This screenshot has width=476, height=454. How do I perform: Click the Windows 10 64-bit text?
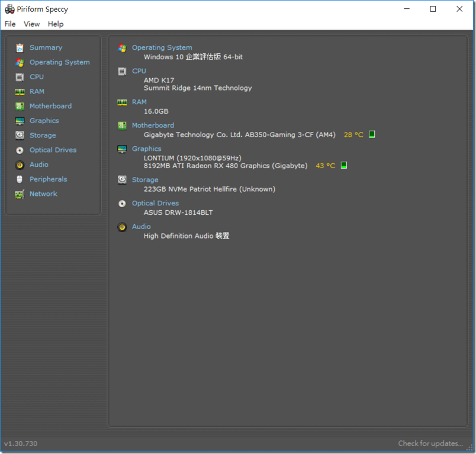[193, 57]
